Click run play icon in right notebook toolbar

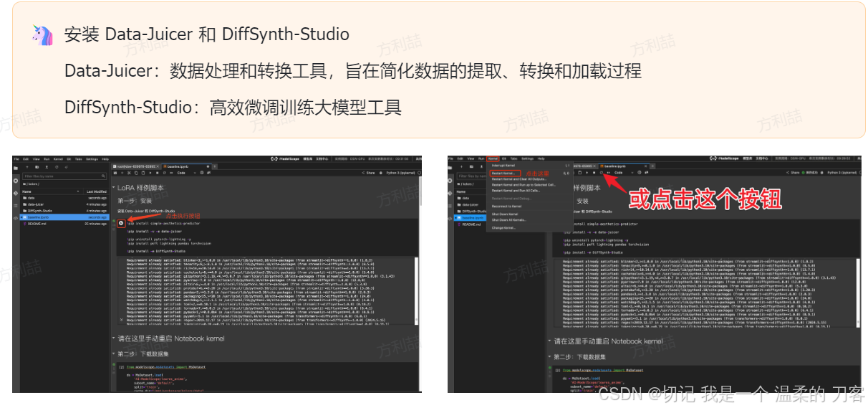587,173
